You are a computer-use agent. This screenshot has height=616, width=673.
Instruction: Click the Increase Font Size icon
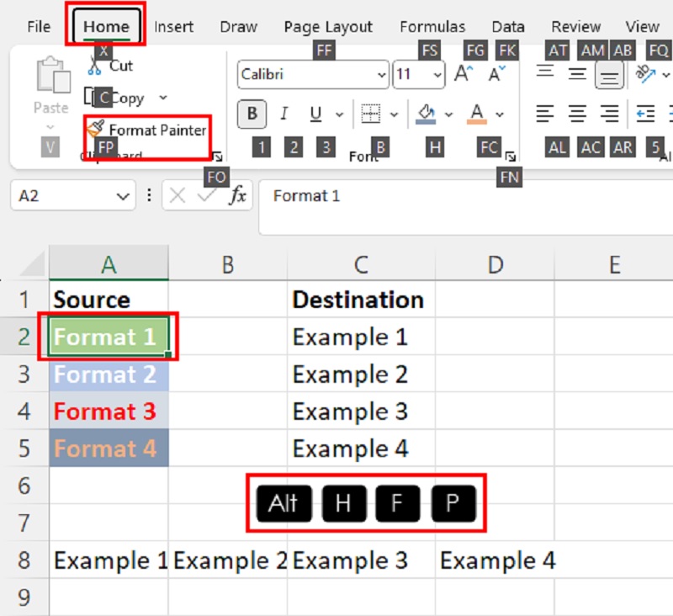click(x=461, y=74)
